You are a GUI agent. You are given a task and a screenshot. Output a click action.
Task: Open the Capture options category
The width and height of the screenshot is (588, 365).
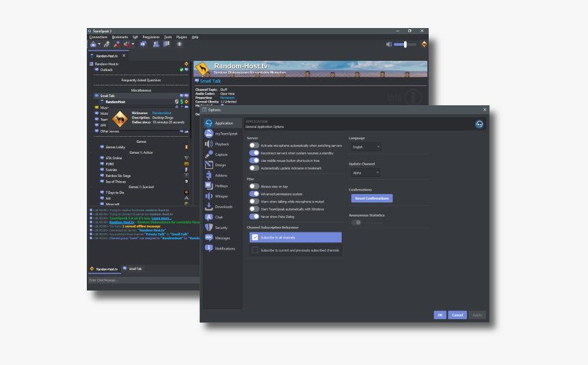click(222, 154)
